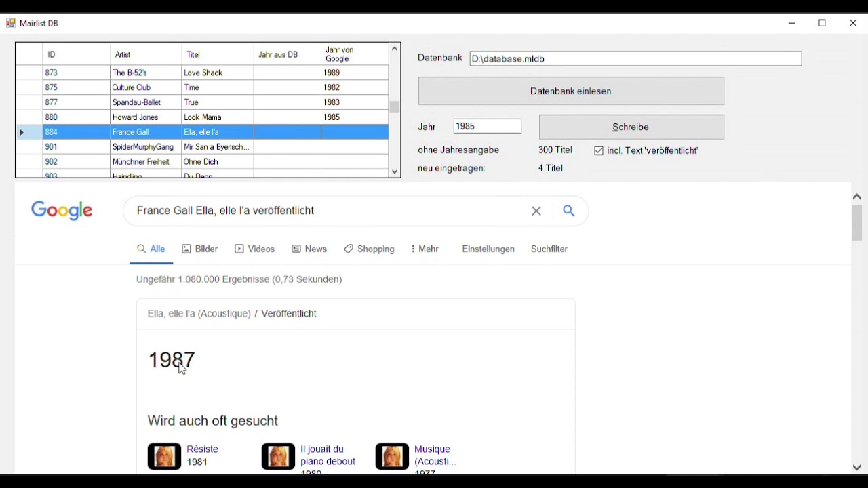868x488 pixels.
Task: Click the Il jouait du piano debout link
Action: tap(328, 455)
